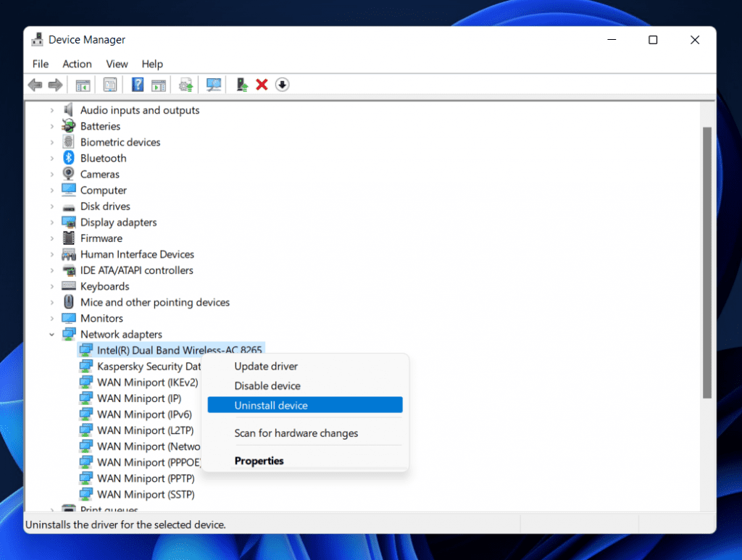This screenshot has width=742, height=560.
Task: Collapse the Network adapters category
Action: tap(51, 334)
